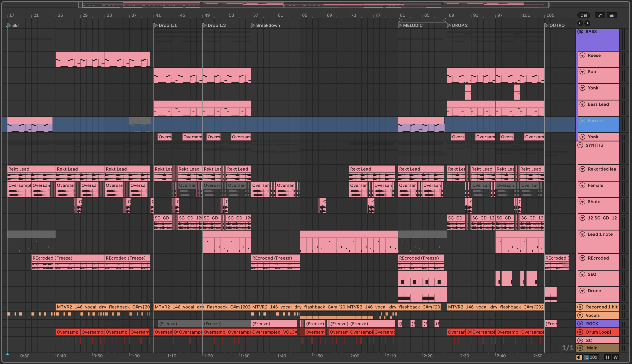Toggle the Automation Mode link icon
632x364 pixels.
tap(600, 15)
